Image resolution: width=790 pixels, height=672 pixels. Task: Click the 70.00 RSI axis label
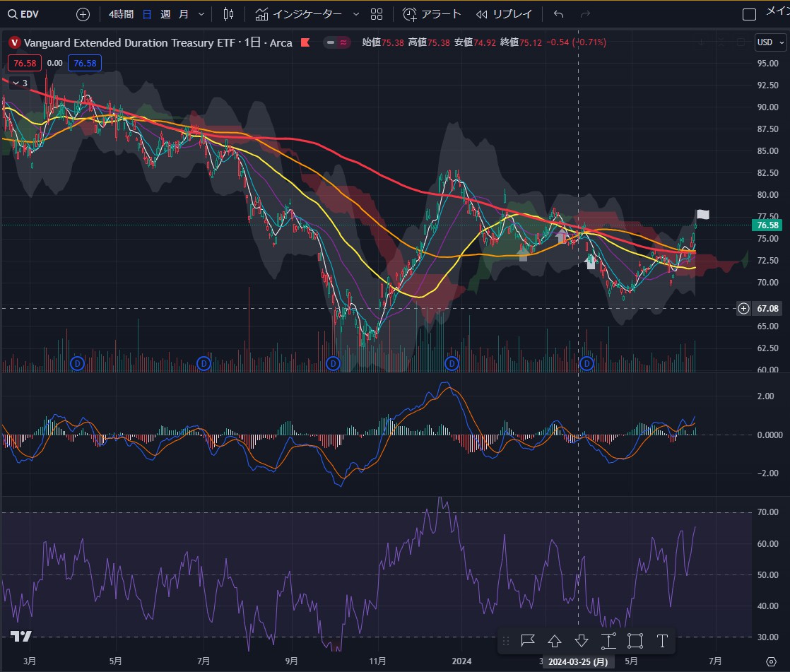[767, 512]
